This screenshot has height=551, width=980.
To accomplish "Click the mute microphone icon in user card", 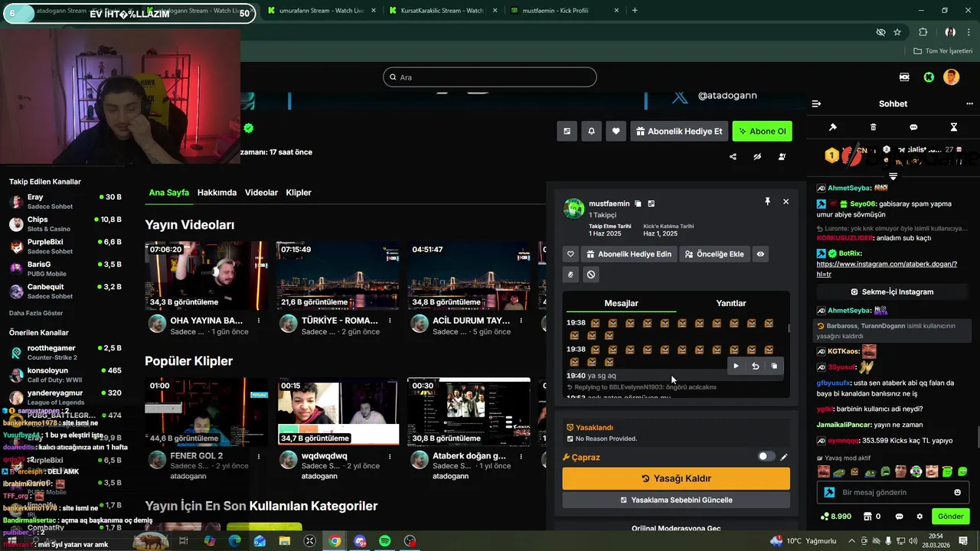I will pos(570,275).
